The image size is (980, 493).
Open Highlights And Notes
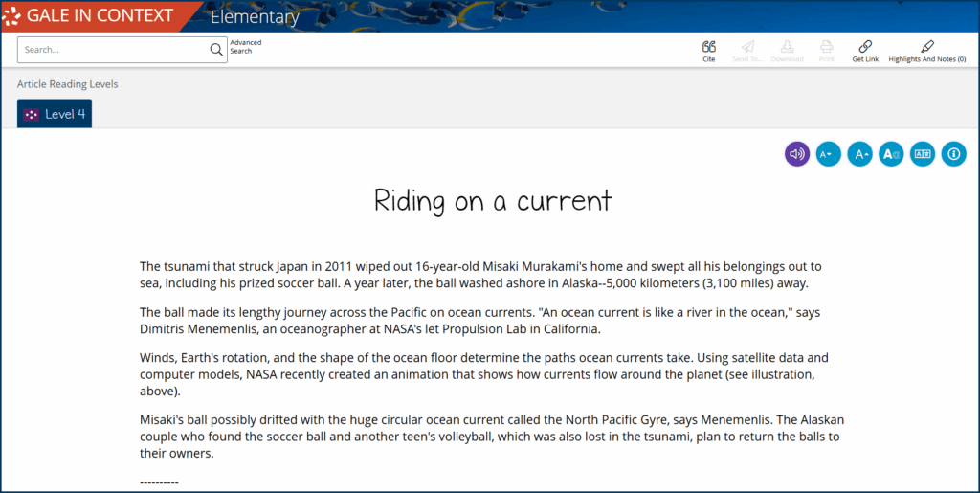(926, 47)
